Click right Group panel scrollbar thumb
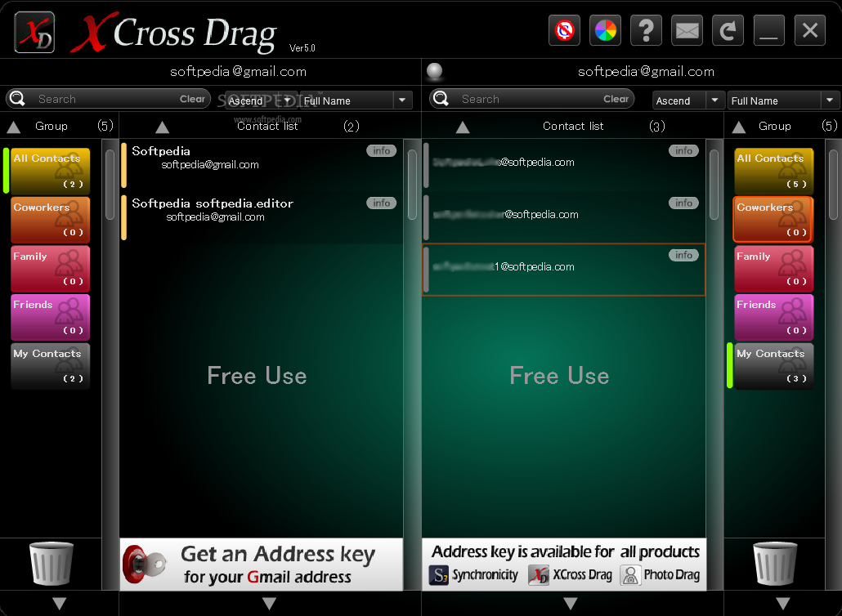The height and width of the screenshot is (616, 842). click(833, 185)
